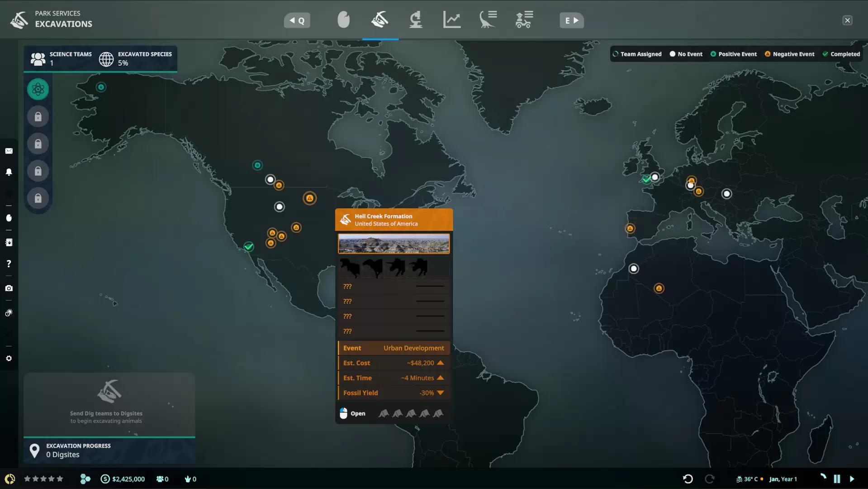The height and width of the screenshot is (489, 868).
Task: Go to next tab with E button
Action: [x=571, y=20]
